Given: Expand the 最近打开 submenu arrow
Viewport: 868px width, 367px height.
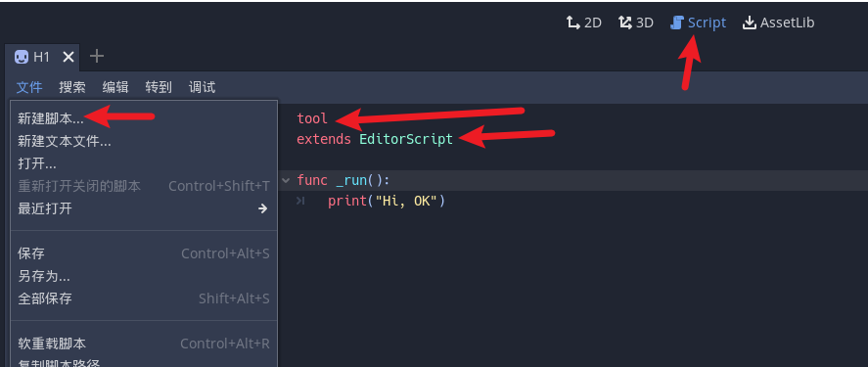Looking at the screenshot, I should 262,208.
